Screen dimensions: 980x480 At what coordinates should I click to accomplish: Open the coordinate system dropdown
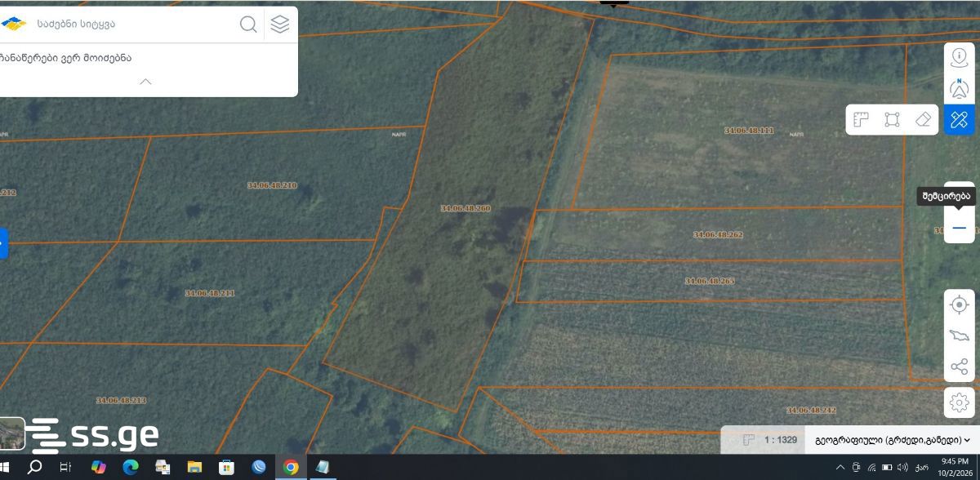[892, 440]
